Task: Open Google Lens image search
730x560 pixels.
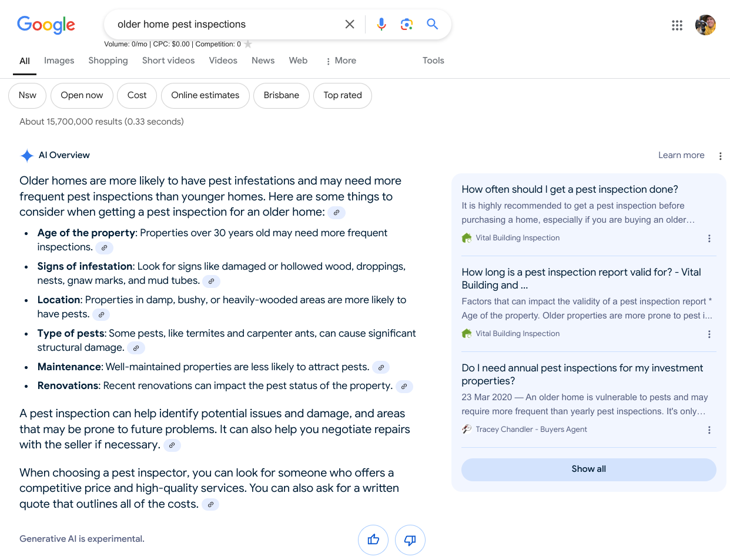Action: tap(407, 24)
